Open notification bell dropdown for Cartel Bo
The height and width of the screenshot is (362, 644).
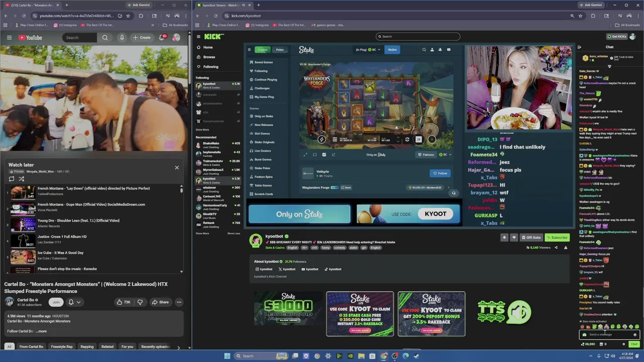coord(74,302)
